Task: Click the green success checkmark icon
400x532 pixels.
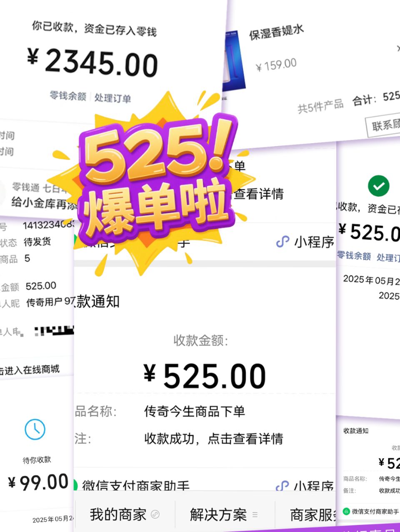Action: click(x=378, y=186)
